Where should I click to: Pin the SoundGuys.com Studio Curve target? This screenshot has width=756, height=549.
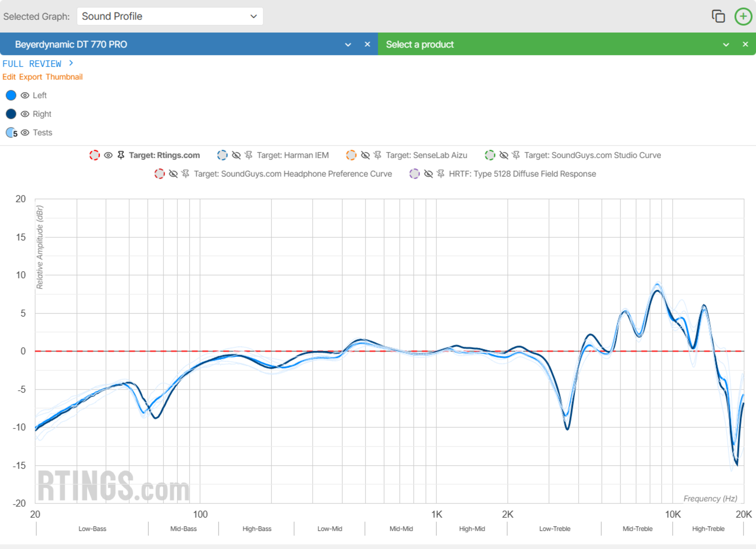[x=516, y=155]
